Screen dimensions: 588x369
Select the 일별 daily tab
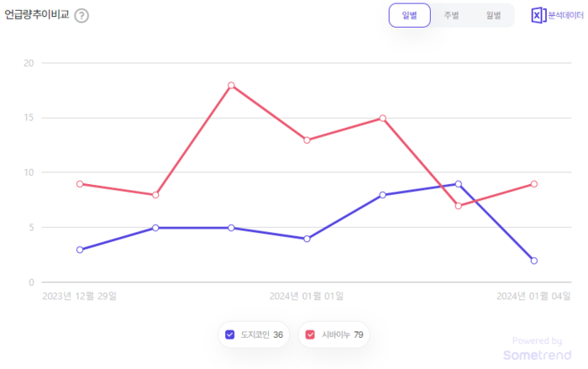(x=409, y=15)
